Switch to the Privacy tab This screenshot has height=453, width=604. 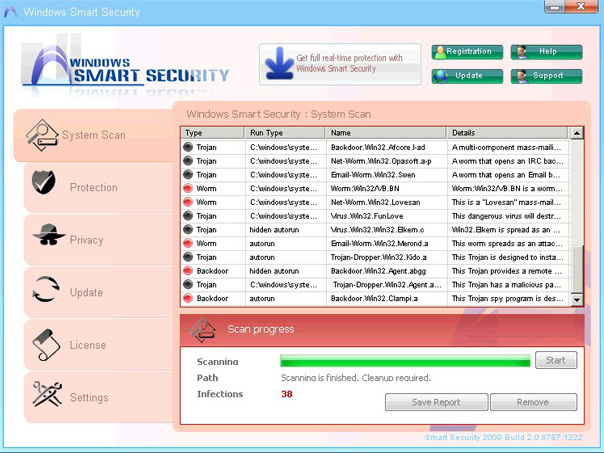(99, 240)
